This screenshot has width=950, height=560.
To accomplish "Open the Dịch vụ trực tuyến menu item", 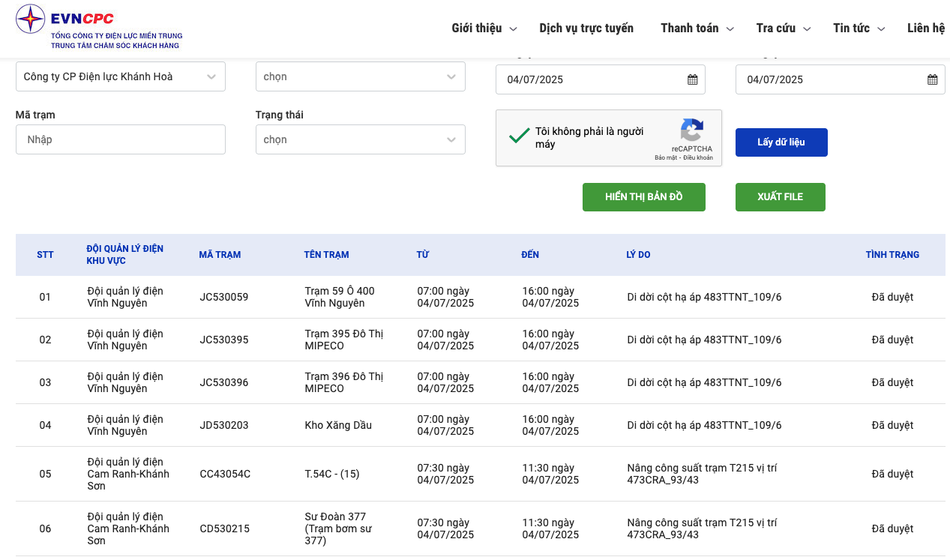I will click(x=586, y=28).
